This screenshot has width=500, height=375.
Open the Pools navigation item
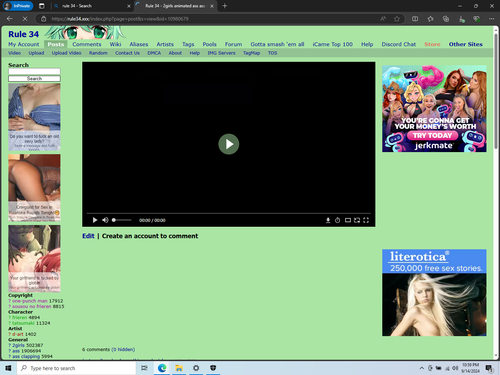coord(209,44)
